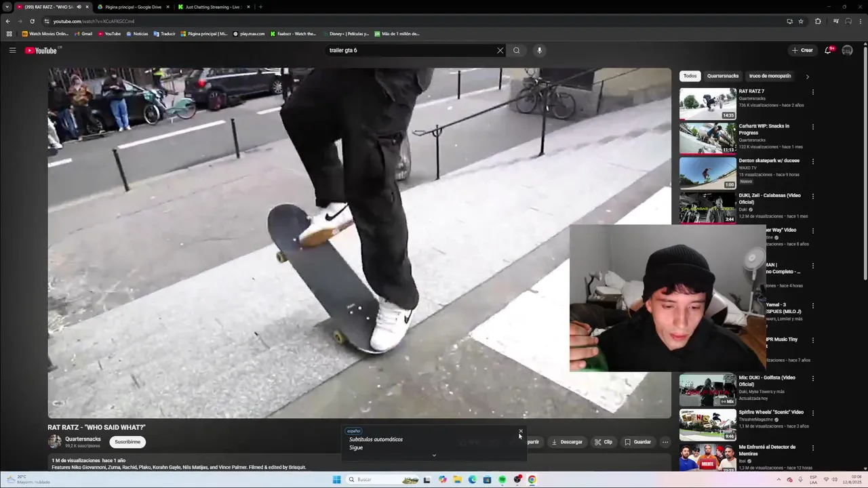
Task: Click the Suscribirme button
Action: (x=127, y=442)
